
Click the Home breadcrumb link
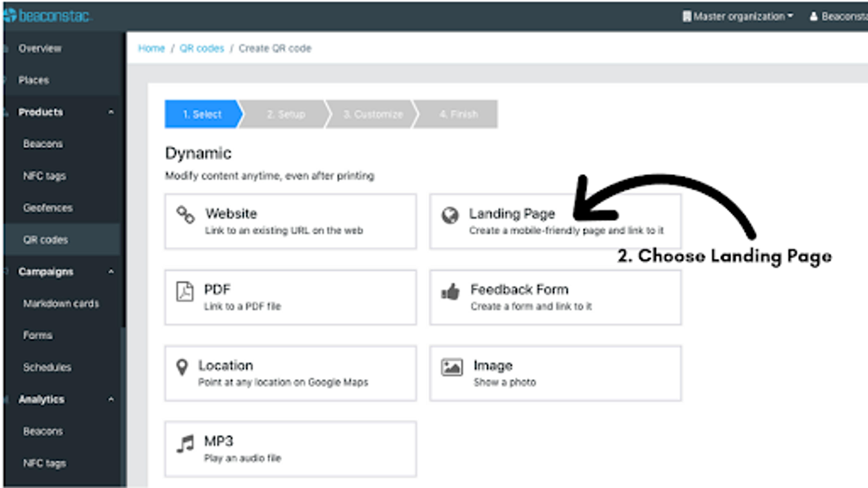tap(151, 49)
